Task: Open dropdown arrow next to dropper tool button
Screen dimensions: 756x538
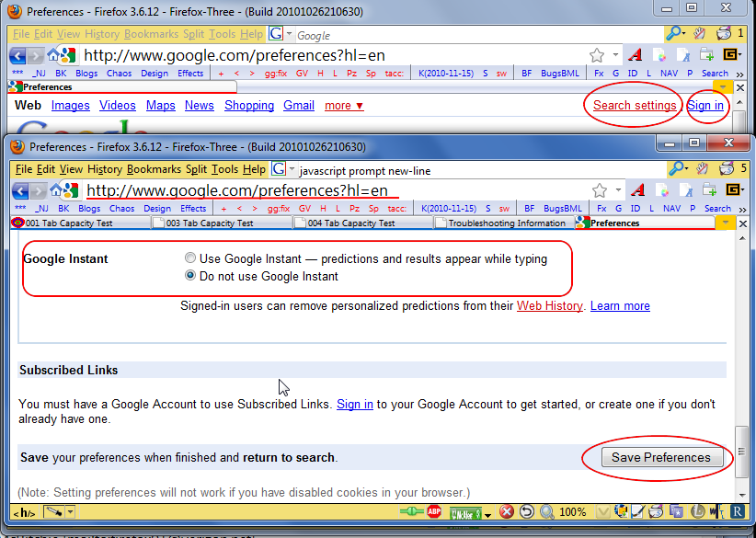Action: pyautogui.click(x=71, y=512)
